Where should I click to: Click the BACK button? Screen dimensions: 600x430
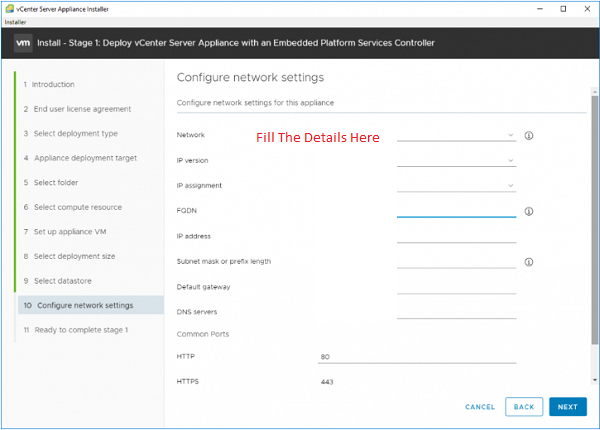[524, 407]
